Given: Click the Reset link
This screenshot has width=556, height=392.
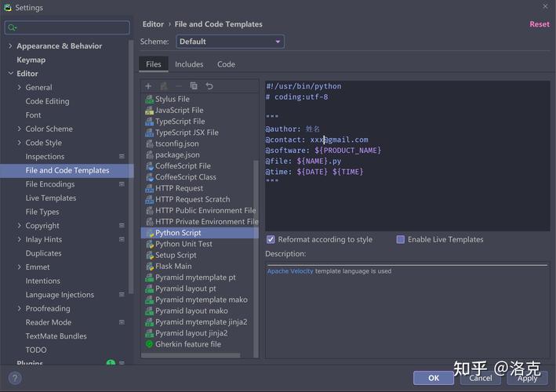Looking at the screenshot, I should [540, 24].
